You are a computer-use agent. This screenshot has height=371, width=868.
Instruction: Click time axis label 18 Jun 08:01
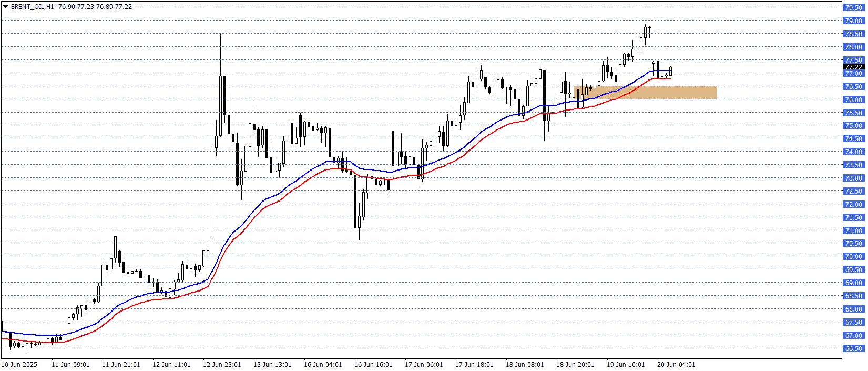coord(525,365)
